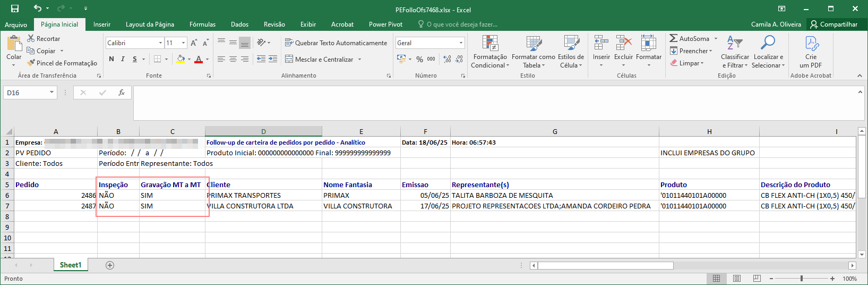Viewport: 868px width, 285px height.
Task: Decrease indent
Action: click(261, 59)
